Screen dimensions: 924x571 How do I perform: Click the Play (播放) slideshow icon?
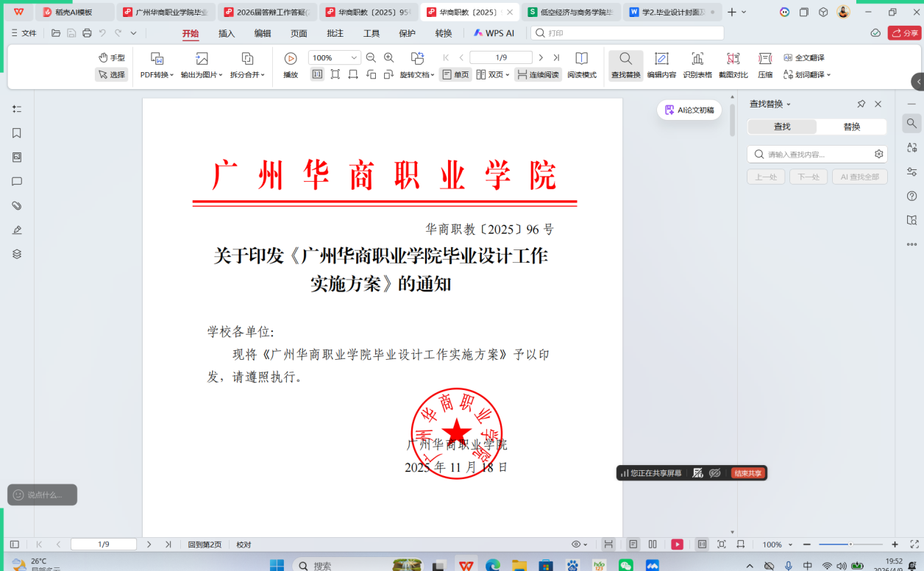tap(291, 59)
